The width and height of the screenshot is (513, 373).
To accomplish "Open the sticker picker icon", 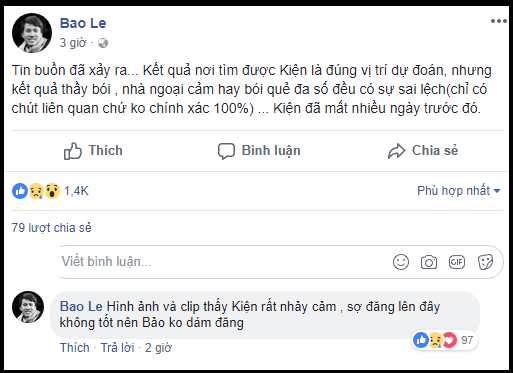I will click(485, 262).
